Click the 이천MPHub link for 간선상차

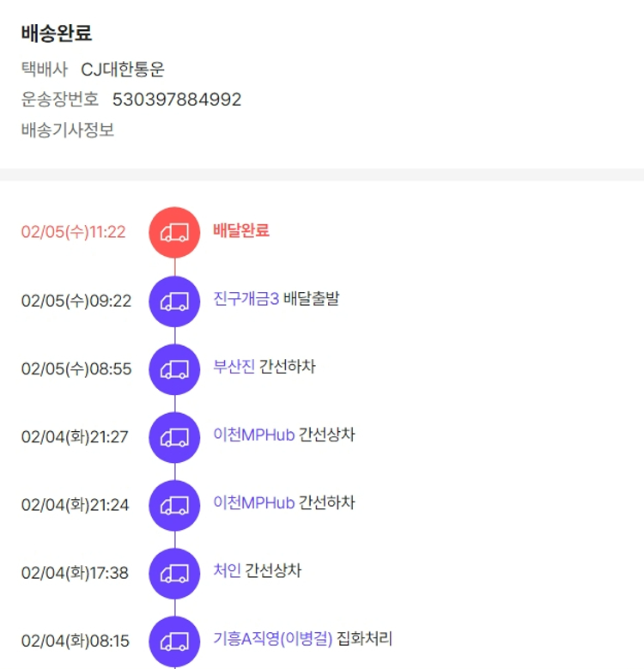click(253, 435)
